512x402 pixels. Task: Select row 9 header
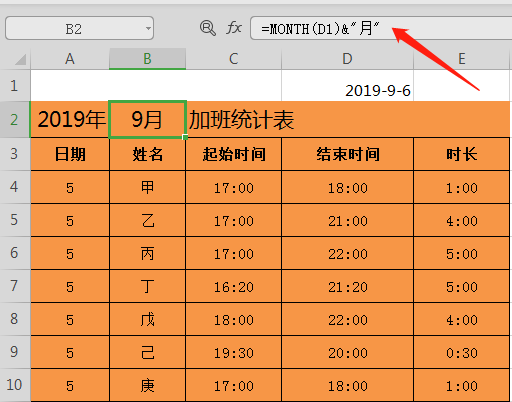(15, 352)
